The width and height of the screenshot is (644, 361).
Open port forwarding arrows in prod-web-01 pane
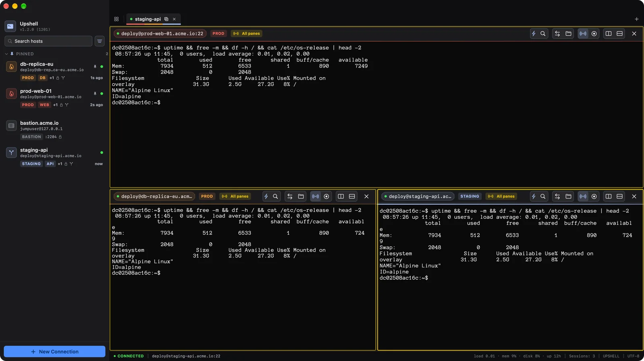pos(557,34)
